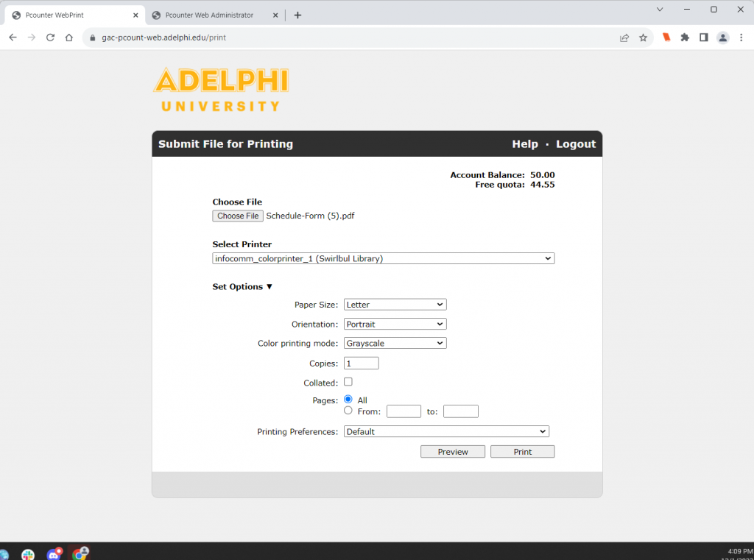Click the share page icon in address bar

click(x=624, y=38)
